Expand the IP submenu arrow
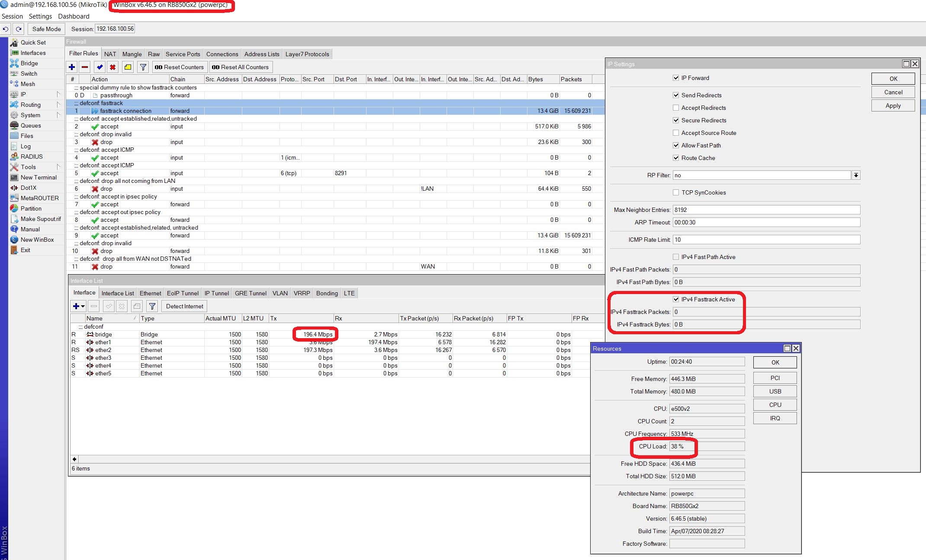Viewport: 926px width, 560px height. [58, 94]
